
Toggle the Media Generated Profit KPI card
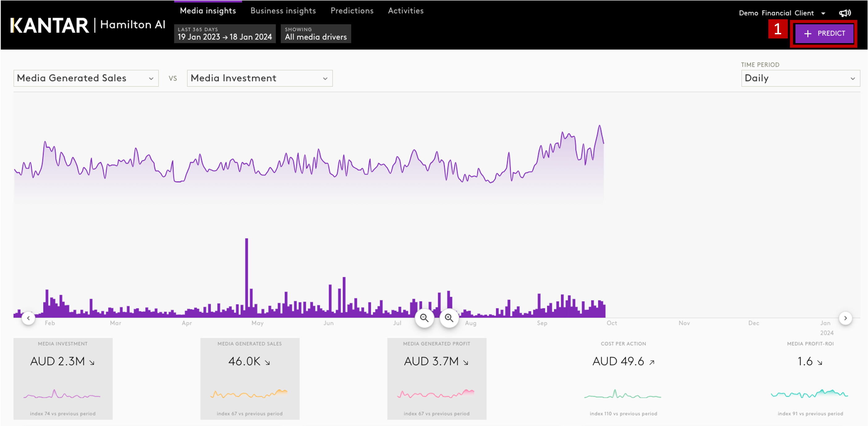[x=436, y=378]
